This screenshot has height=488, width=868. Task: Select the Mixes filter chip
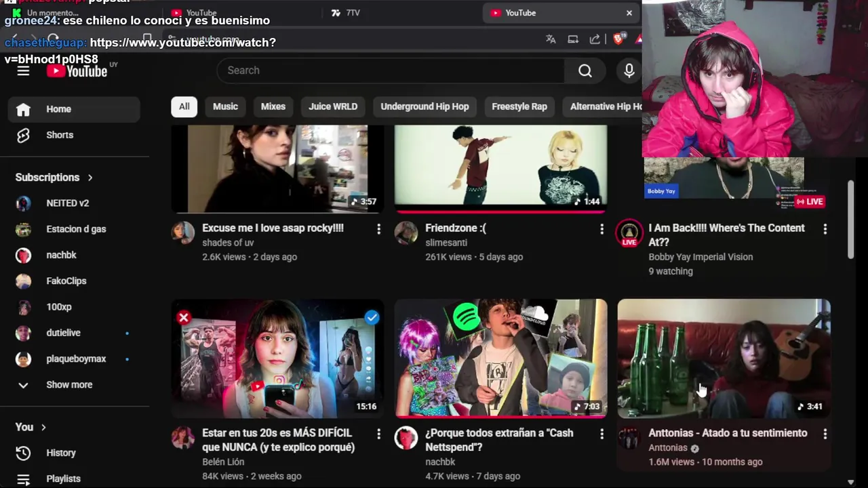pyautogui.click(x=273, y=106)
